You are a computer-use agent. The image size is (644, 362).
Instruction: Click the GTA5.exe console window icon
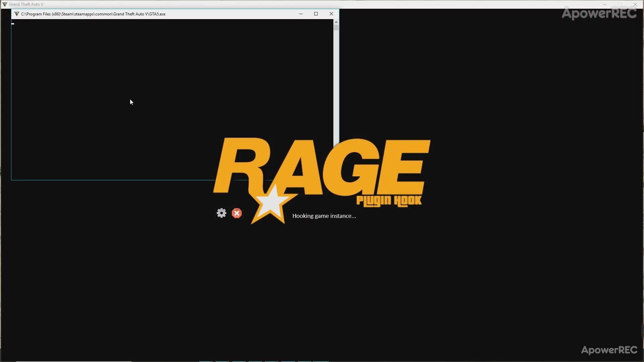coord(16,14)
